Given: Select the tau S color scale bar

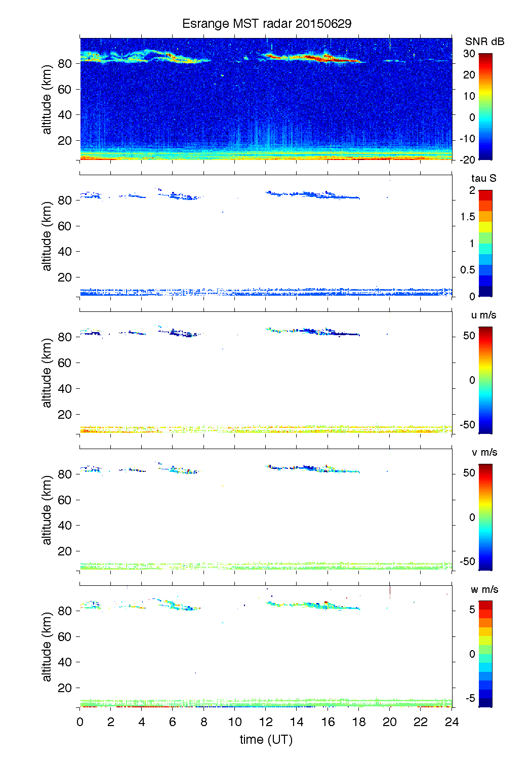Looking at the screenshot, I should tap(485, 243).
